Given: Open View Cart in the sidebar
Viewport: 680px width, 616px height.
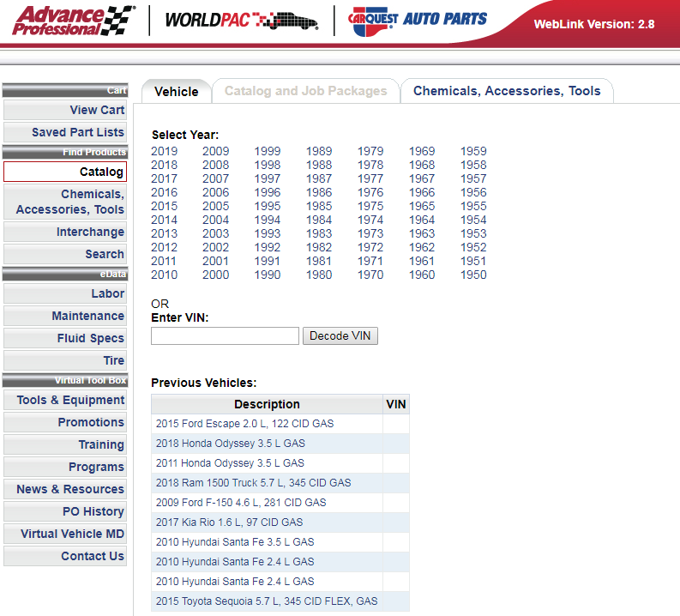Looking at the screenshot, I should (x=65, y=110).
